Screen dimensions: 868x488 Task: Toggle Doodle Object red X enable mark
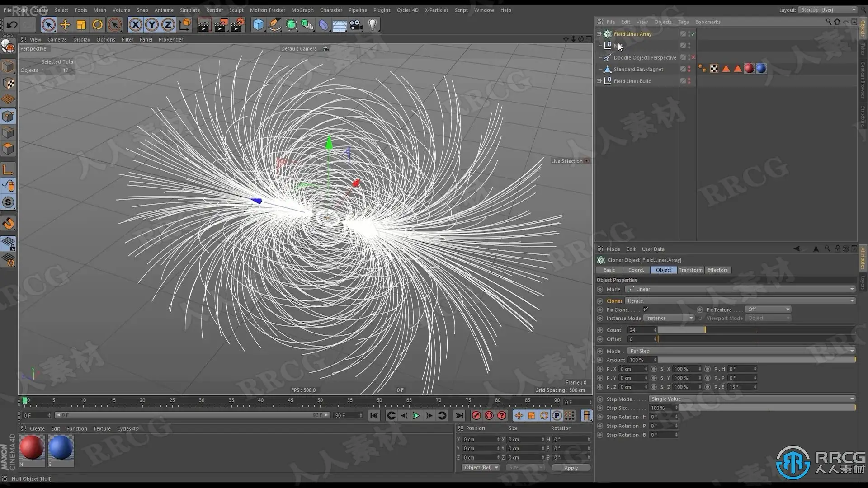point(693,57)
